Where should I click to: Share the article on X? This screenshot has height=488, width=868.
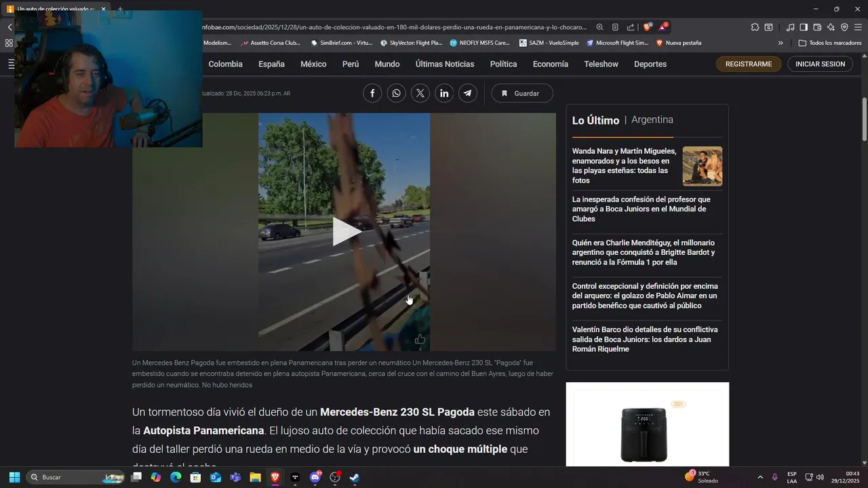click(420, 94)
